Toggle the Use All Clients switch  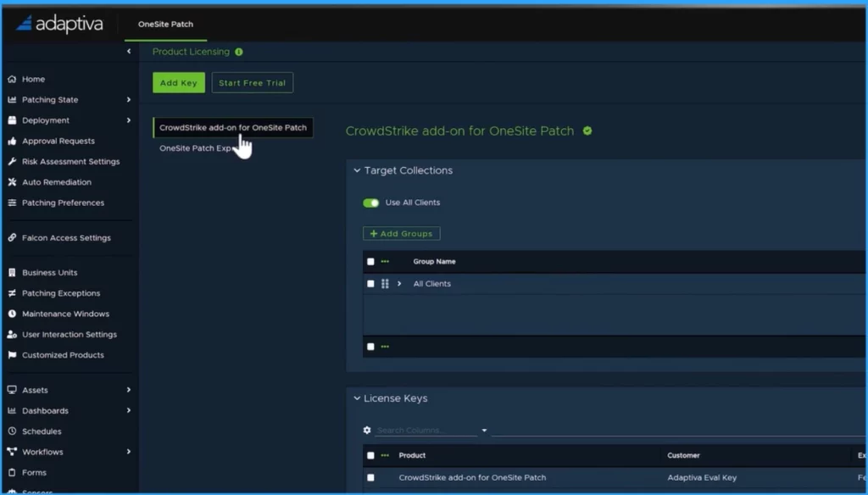pyautogui.click(x=371, y=203)
